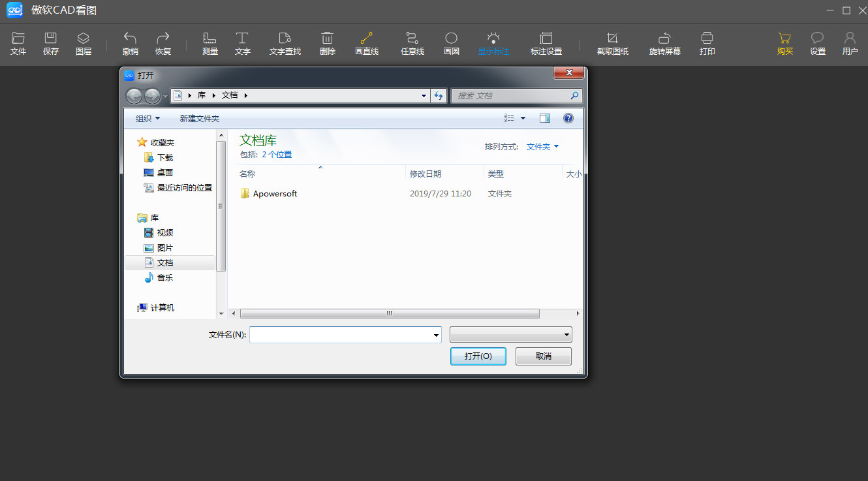Open the change view dropdown arrow
This screenshot has height=481, width=868.
(x=523, y=118)
